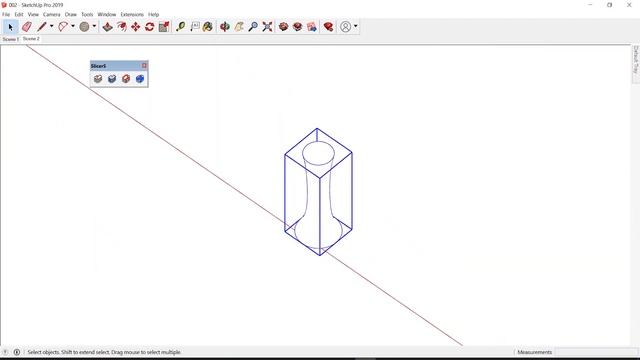640x360 pixels.
Task: Choose the Zoom magnifier tool
Action: tap(253, 27)
